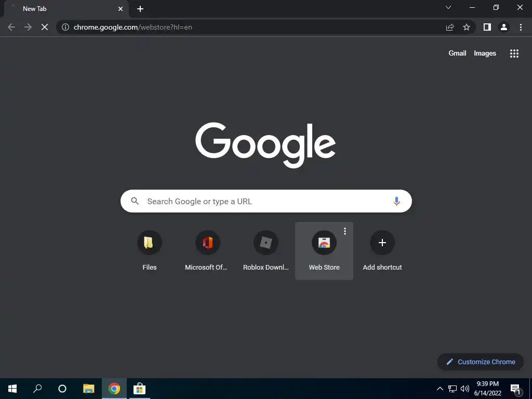Select the New Tab tab

66,9
